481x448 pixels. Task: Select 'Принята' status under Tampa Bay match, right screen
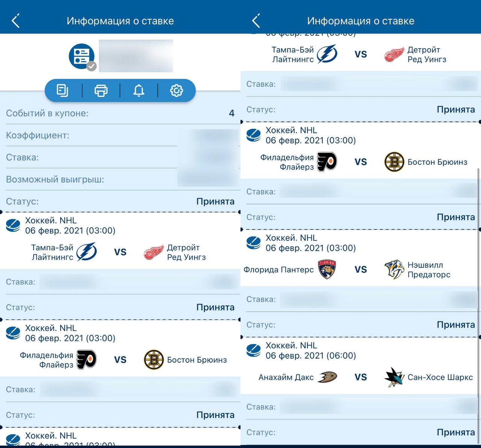click(456, 110)
